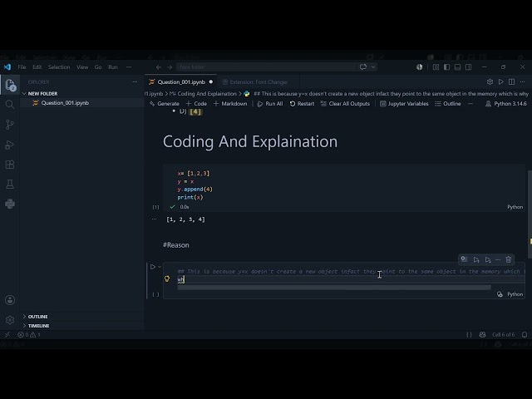Click Cell 6 of 6 status entry
Image resolution: width=532 pixels, height=399 pixels.
(x=503, y=334)
